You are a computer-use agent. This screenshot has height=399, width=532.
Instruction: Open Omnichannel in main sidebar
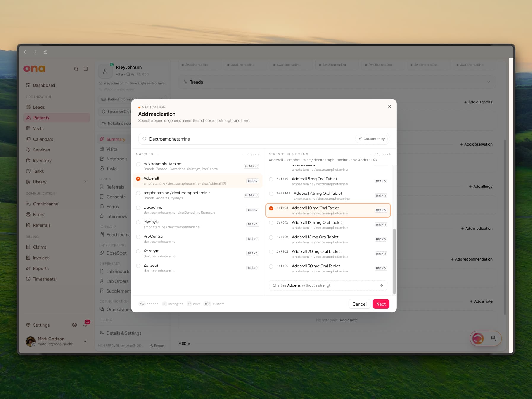point(56,204)
